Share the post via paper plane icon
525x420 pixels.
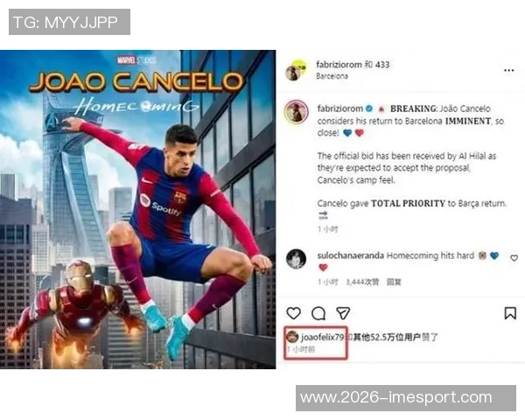pos(343,313)
